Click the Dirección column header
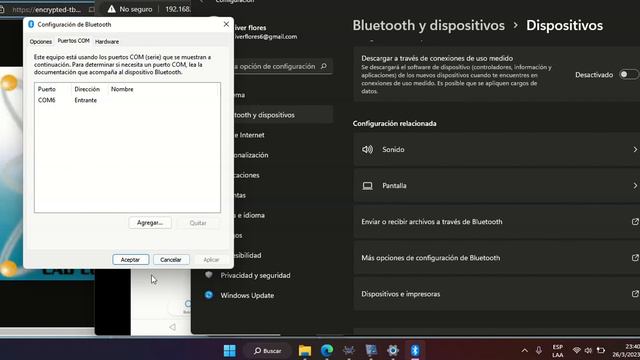 point(87,89)
